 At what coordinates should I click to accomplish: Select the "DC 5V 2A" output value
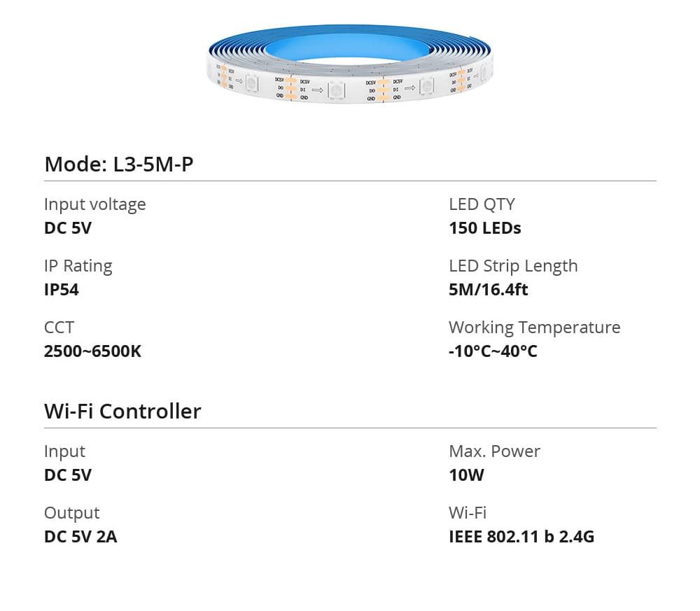(80, 537)
